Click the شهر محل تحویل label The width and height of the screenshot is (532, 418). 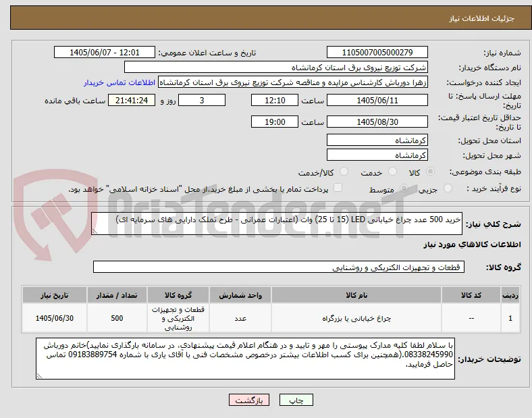492,155
